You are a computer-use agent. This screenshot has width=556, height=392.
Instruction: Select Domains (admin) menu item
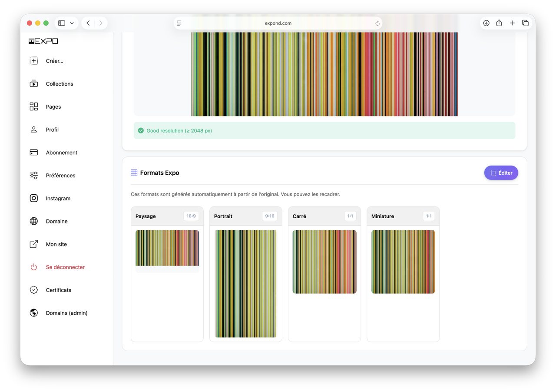(66, 313)
